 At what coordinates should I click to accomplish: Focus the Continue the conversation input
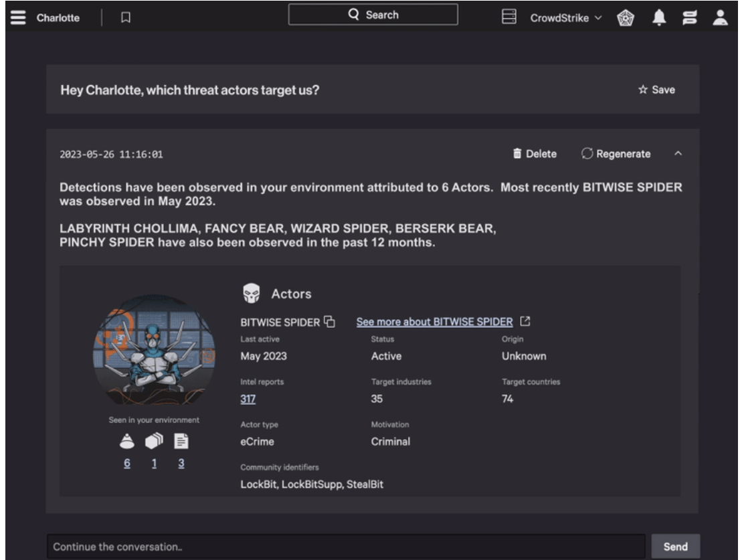tap(345, 547)
